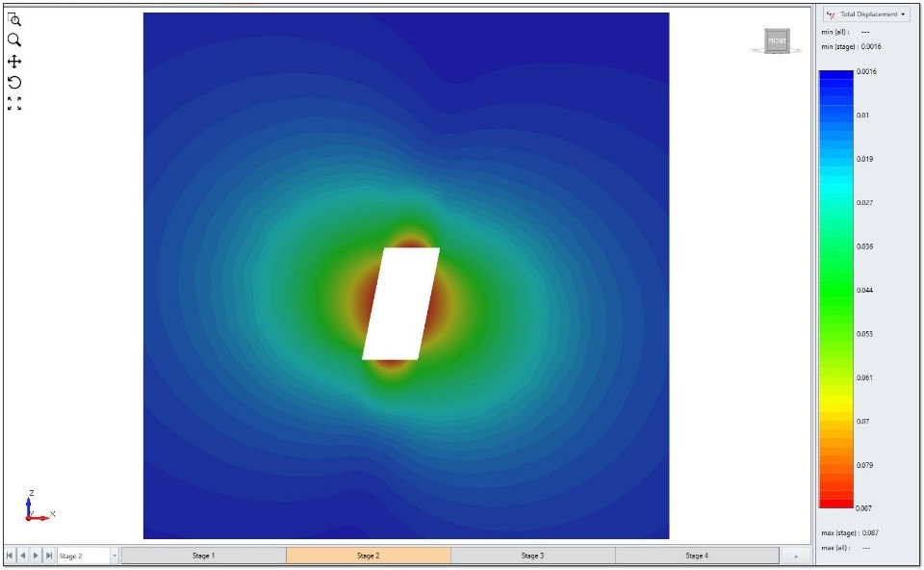
Task: Jump to last stage arrow
Action: [x=49, y=556]
